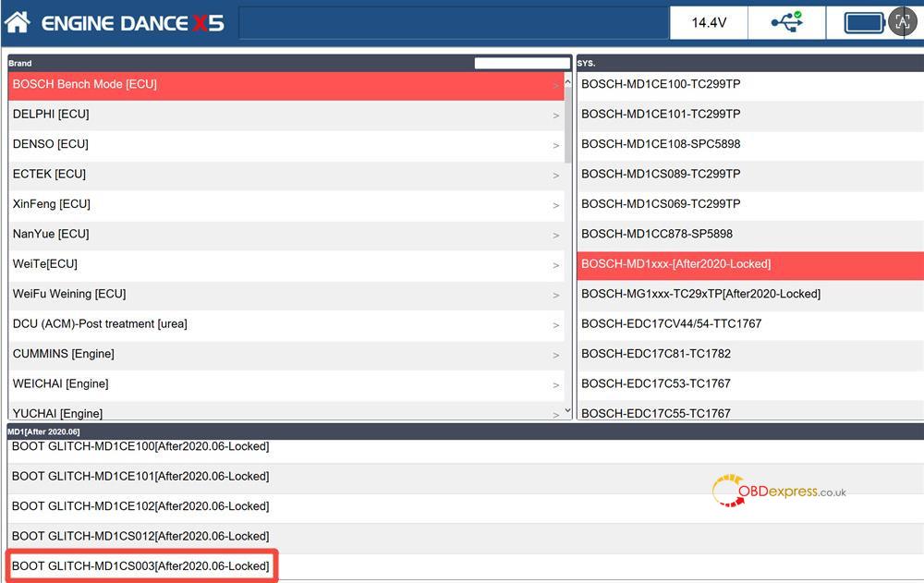Select YUCHAI [Engine] brand
Viewport: 924px width, 583px height.
(286, 411)
